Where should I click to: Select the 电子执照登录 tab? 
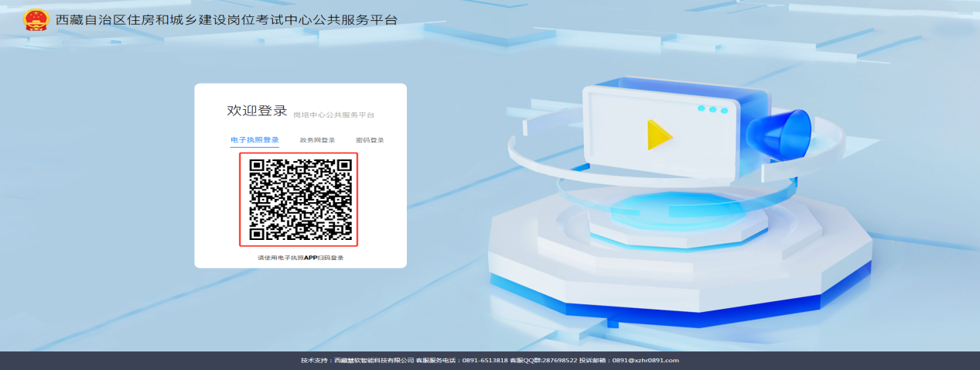[254, 140]
